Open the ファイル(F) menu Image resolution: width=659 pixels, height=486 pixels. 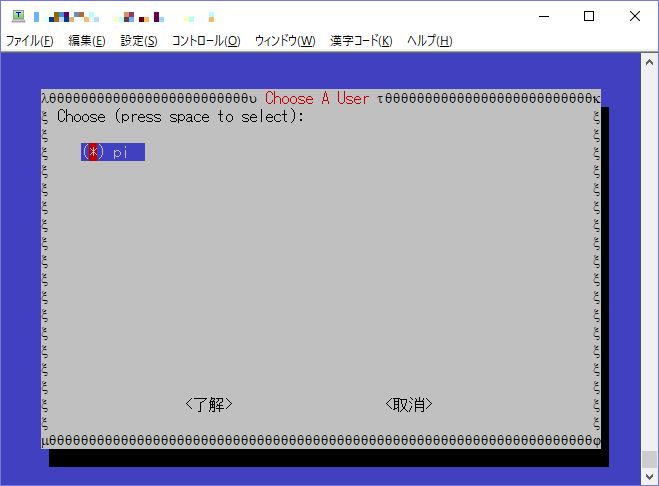click(29, 41)
